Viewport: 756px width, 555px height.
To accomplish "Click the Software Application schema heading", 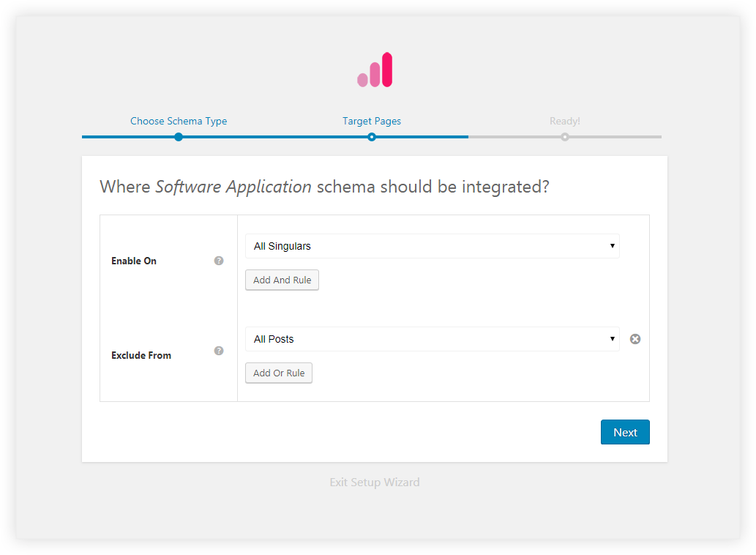I will coord(324,187).
